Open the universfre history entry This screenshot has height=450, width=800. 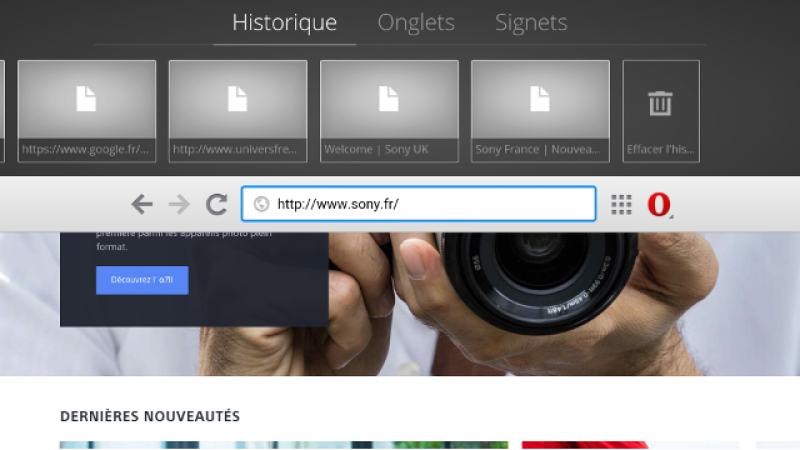(238, 110)
